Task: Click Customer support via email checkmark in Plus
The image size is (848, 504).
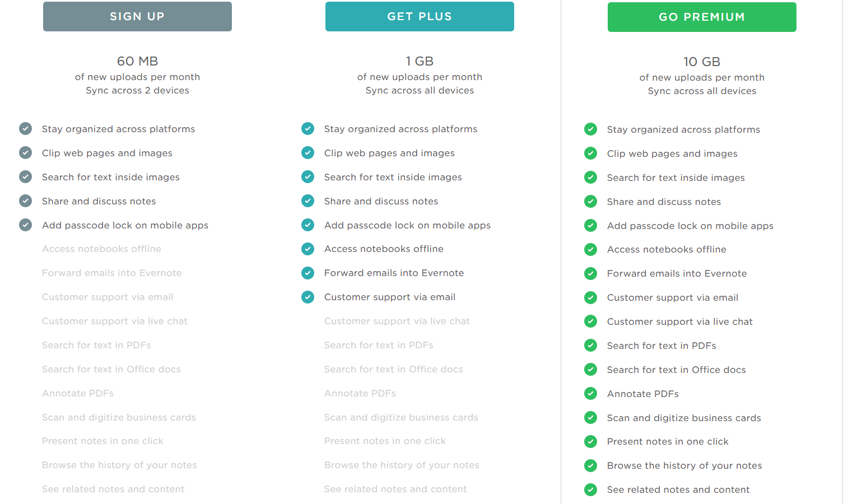Action: click(x=307, y=297)
